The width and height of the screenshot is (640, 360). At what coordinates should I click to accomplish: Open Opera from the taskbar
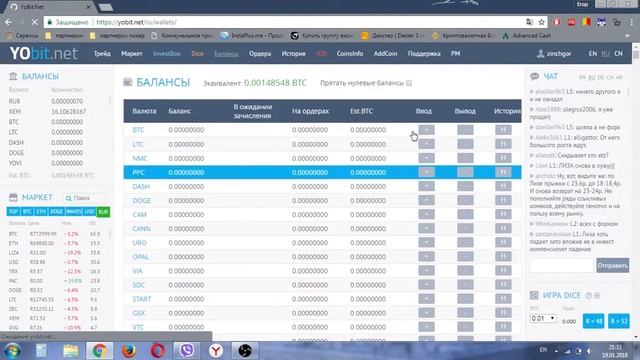(x=158, y=350)
